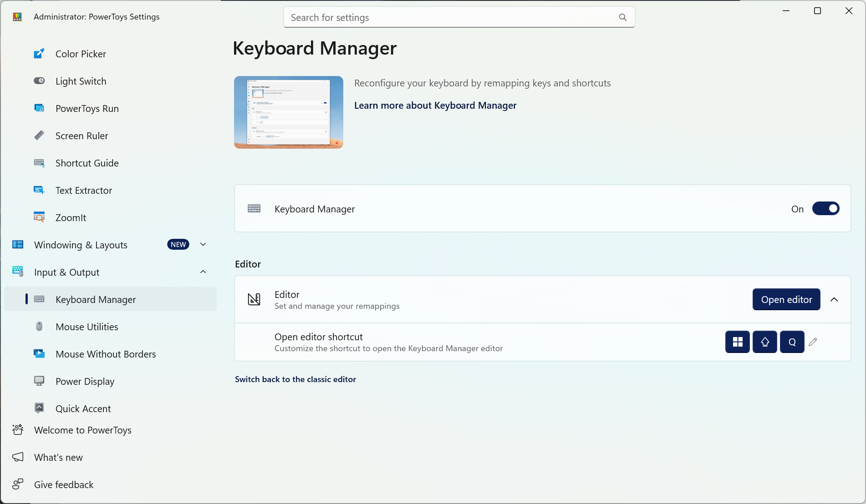Click the Welcome to PowerToys icon
866x504 pixels.
(x=18, y=430)
